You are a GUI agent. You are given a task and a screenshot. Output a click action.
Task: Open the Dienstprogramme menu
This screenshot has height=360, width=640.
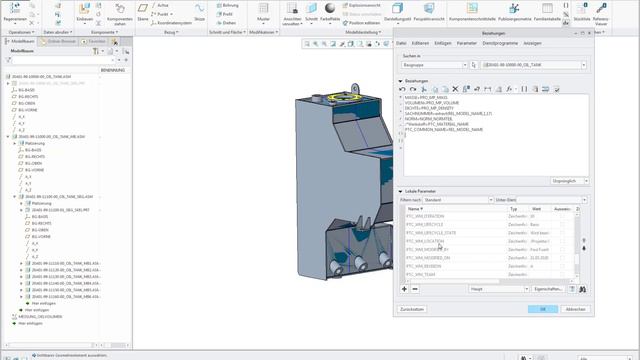[x=500, y=43]
